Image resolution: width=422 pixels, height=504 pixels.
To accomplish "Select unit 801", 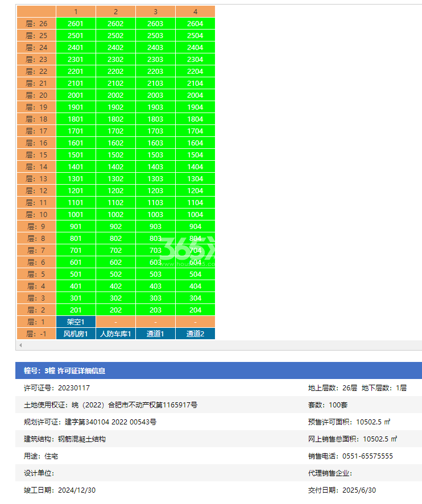I will click(x=76, y=239).
